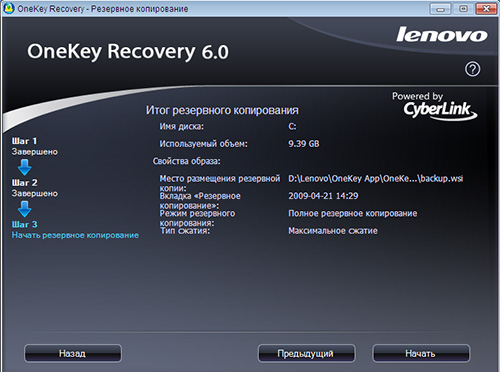
Task: Click the backup path ending in backup.wsi
Action: [376, 179]
